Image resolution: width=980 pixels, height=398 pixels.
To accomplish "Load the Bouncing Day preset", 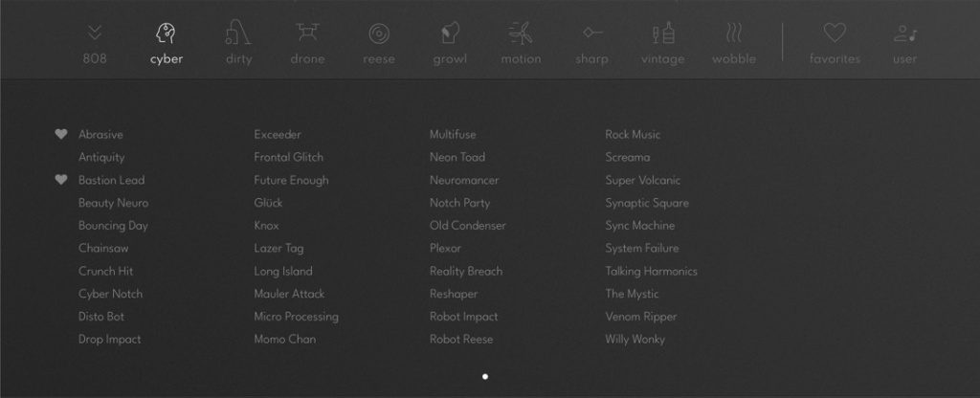I will 113,226.
